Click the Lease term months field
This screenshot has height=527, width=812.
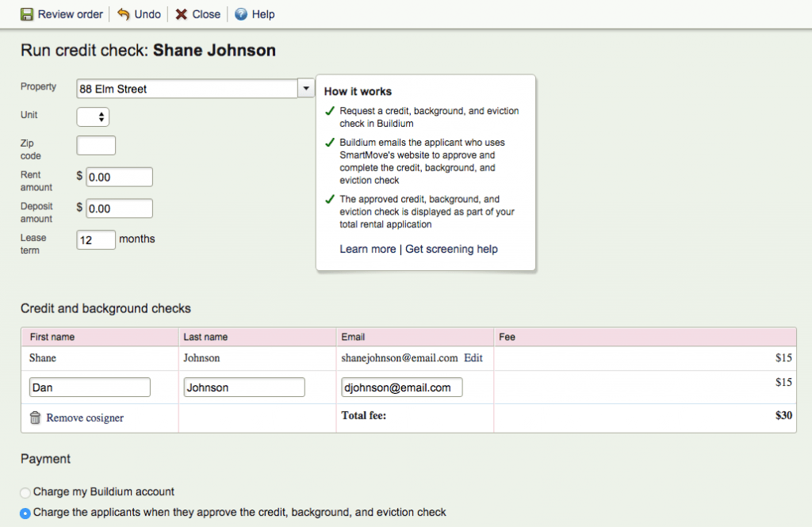[x=95, y=239]
